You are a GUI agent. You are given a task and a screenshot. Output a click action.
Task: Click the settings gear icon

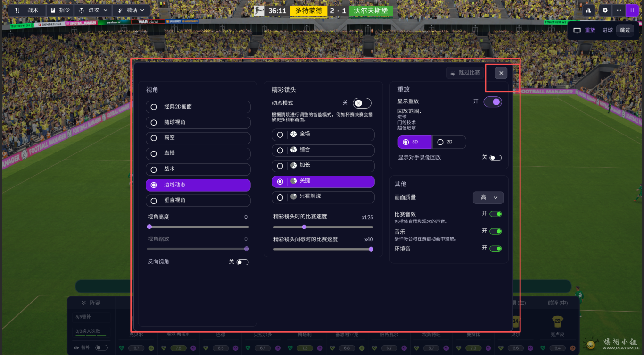605,10
